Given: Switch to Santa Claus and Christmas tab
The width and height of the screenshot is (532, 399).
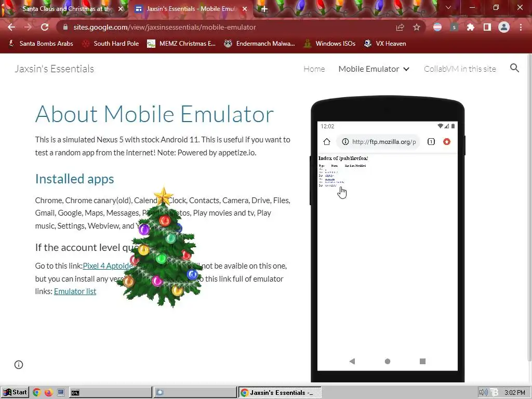Looking at the screenshot, I should [64, 9].
